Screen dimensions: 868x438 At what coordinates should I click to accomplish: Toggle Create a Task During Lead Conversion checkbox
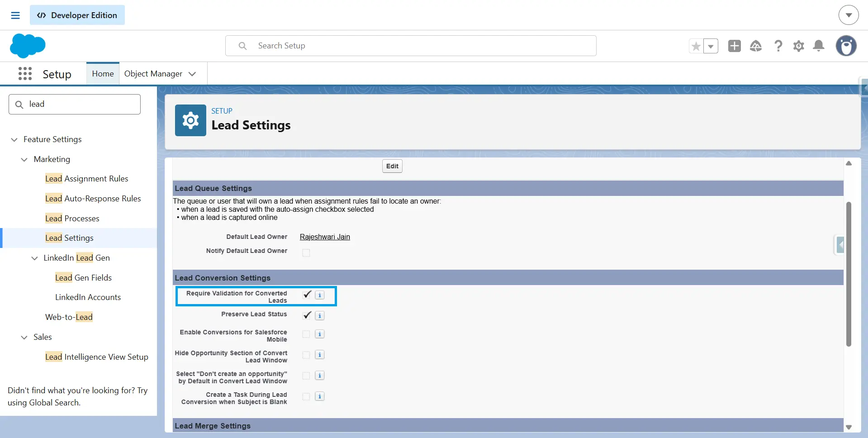pos(306,396)
